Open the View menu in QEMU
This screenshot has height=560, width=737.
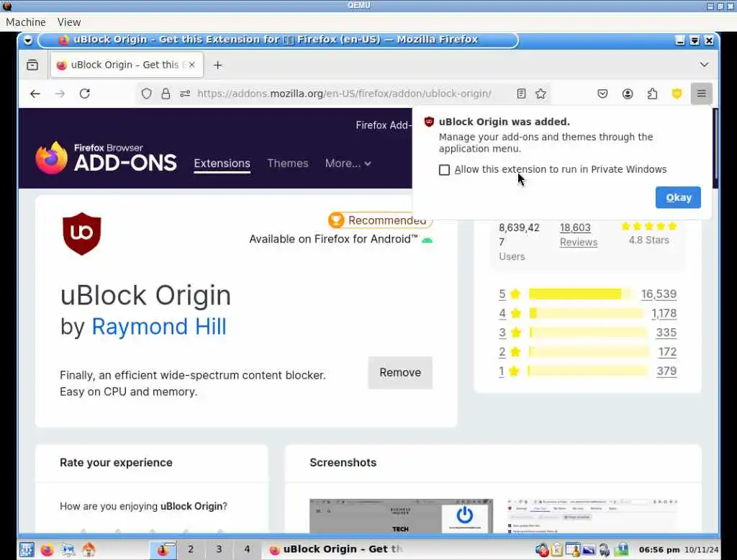click(69, 22)
